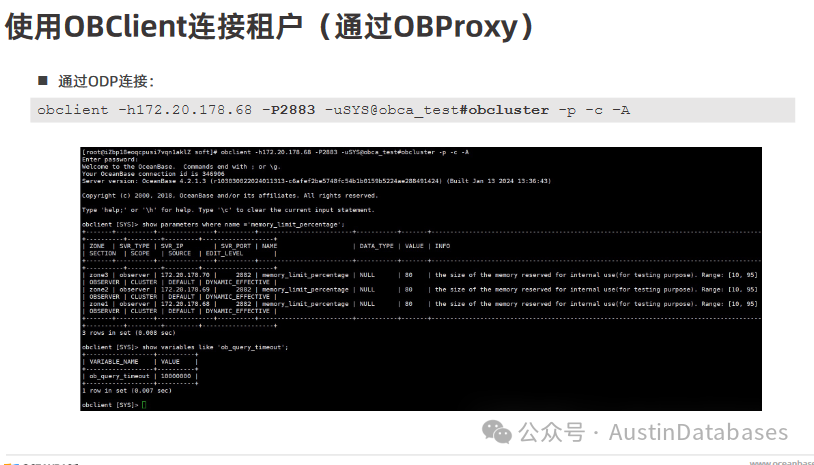The width and height of the screenshot is (814, 465).
Task: Select "3 rows in set (0.008 sec)"
Action: click(x=129, y=333)
